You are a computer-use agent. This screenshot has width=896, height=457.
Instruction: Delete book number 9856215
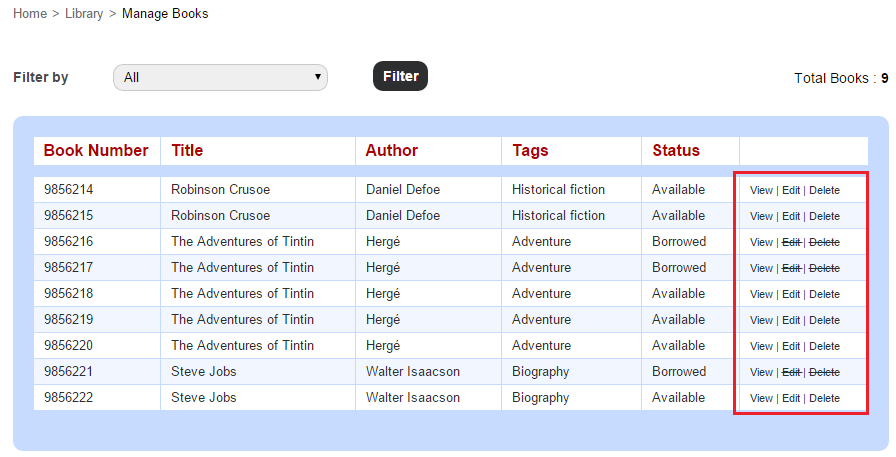pos(825,217)
